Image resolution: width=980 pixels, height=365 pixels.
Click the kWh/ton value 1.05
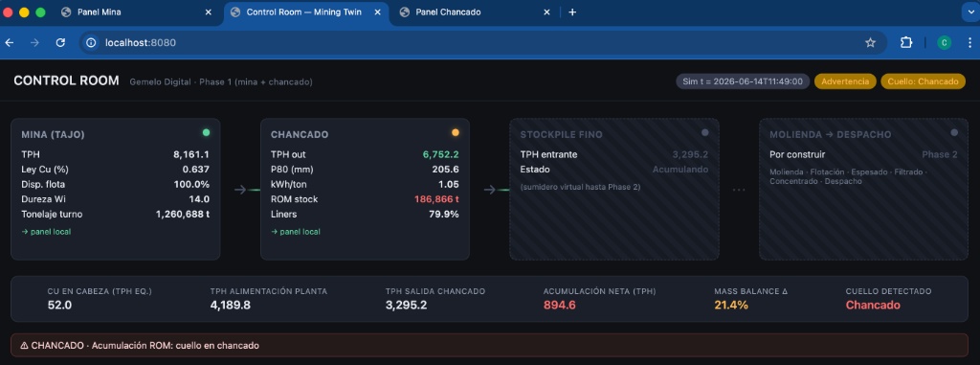pyautogui.click(x=449, y=184)
